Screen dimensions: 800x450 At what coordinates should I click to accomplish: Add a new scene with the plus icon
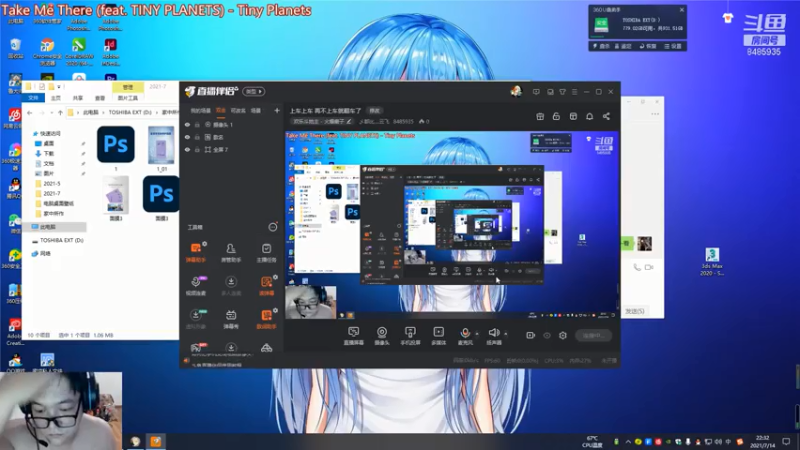click(277, 110)
